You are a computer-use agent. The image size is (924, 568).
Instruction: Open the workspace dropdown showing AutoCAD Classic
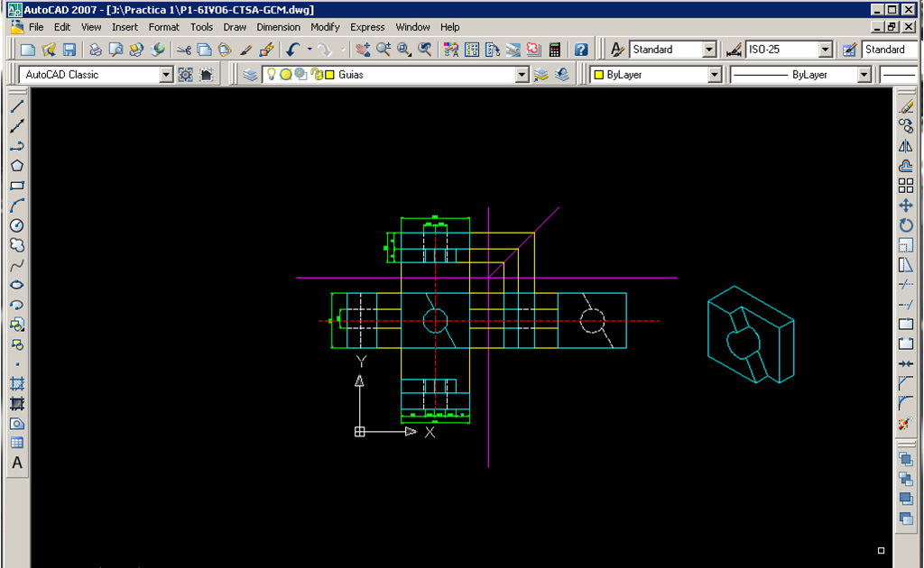point(165,74)
